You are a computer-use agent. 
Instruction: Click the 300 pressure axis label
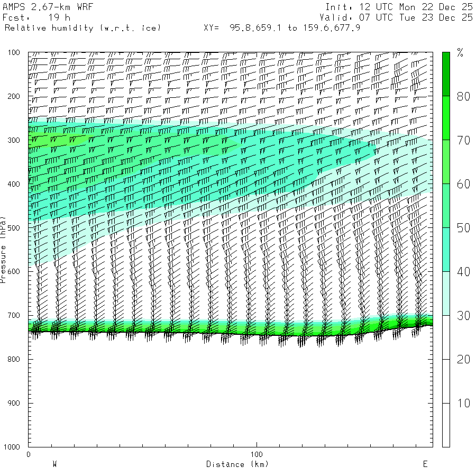pos(14,140)
